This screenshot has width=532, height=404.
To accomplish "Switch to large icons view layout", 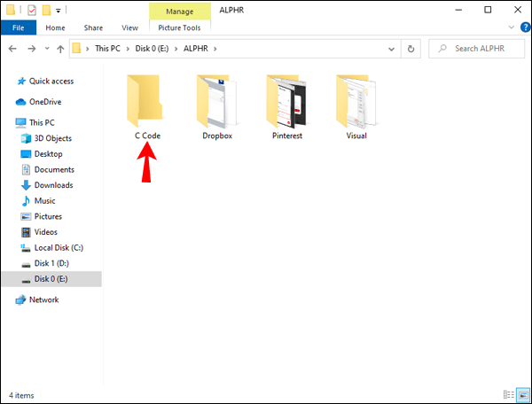I will pyautogui.click(x=523, y=394).
